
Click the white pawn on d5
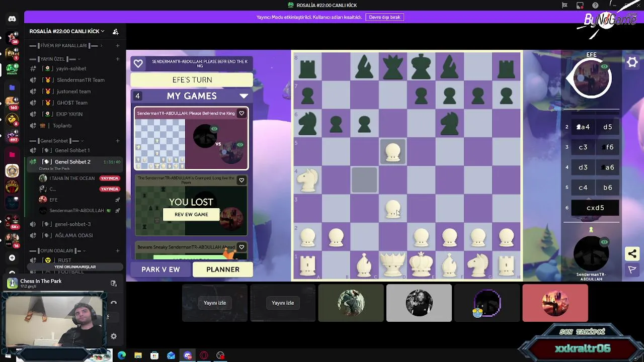point(392,152)
